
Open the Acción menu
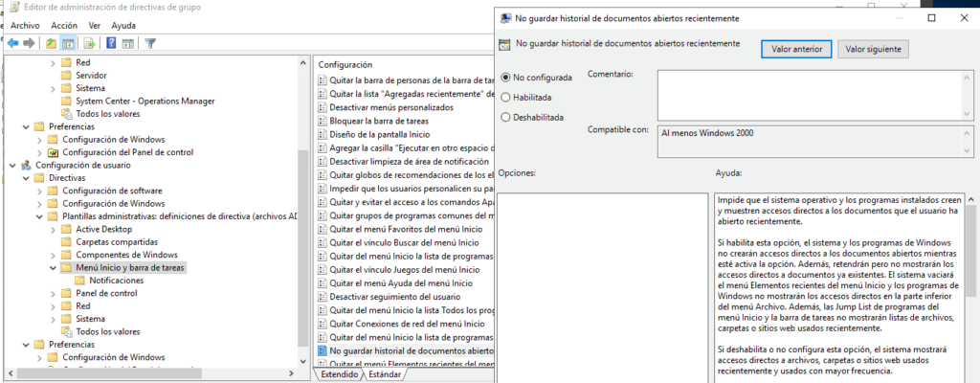(64, 25)
